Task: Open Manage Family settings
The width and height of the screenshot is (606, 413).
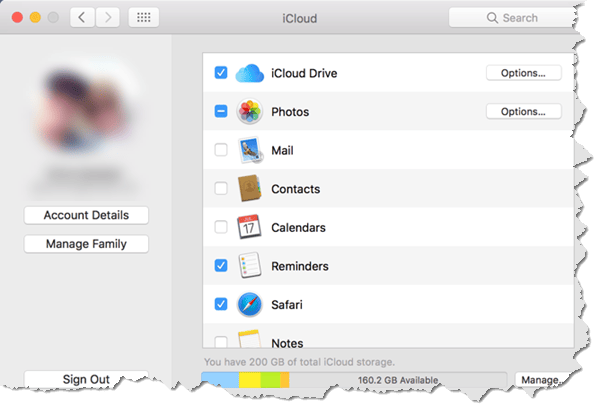Action: tap(86, 244)
